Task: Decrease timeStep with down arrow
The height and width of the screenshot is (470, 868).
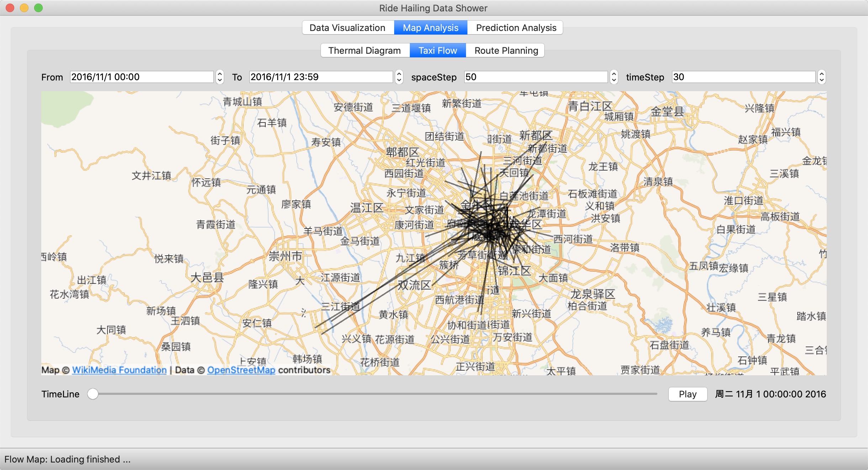Action: point(821,80)
